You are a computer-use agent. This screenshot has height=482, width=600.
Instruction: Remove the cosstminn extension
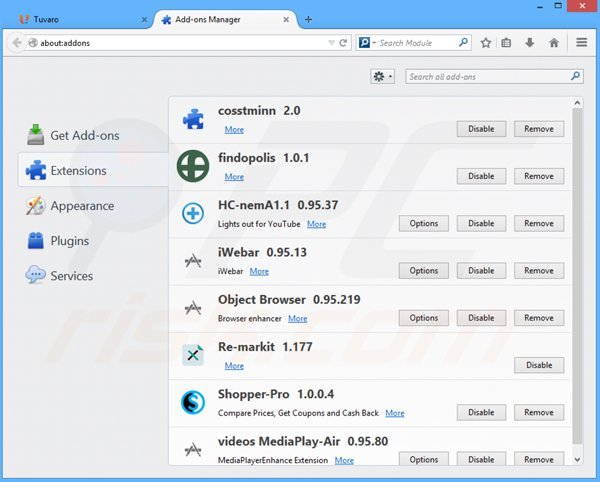coord(539,129)
